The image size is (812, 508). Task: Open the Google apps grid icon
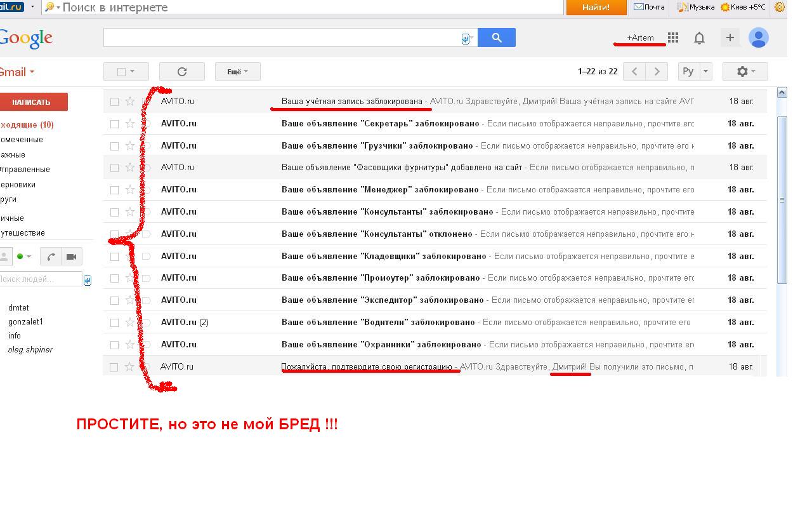673,37
